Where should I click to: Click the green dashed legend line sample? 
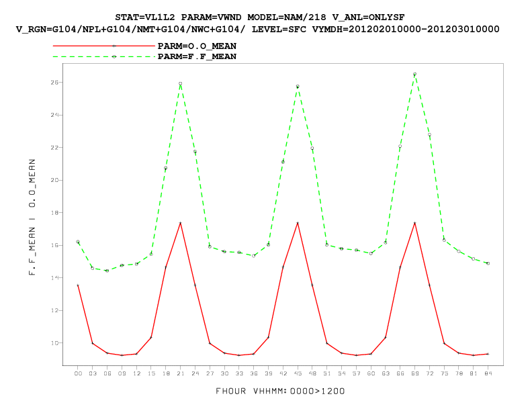[x=104, y=56]
